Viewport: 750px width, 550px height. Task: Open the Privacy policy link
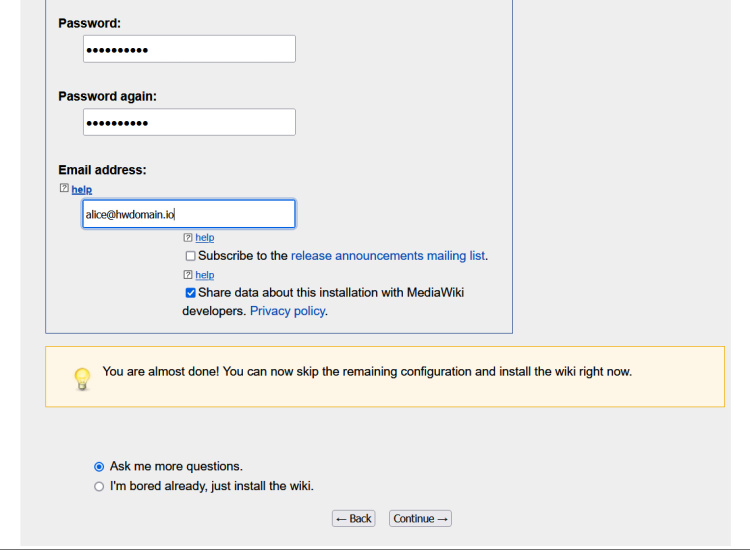pyautogui.click(x=287, y=311)
